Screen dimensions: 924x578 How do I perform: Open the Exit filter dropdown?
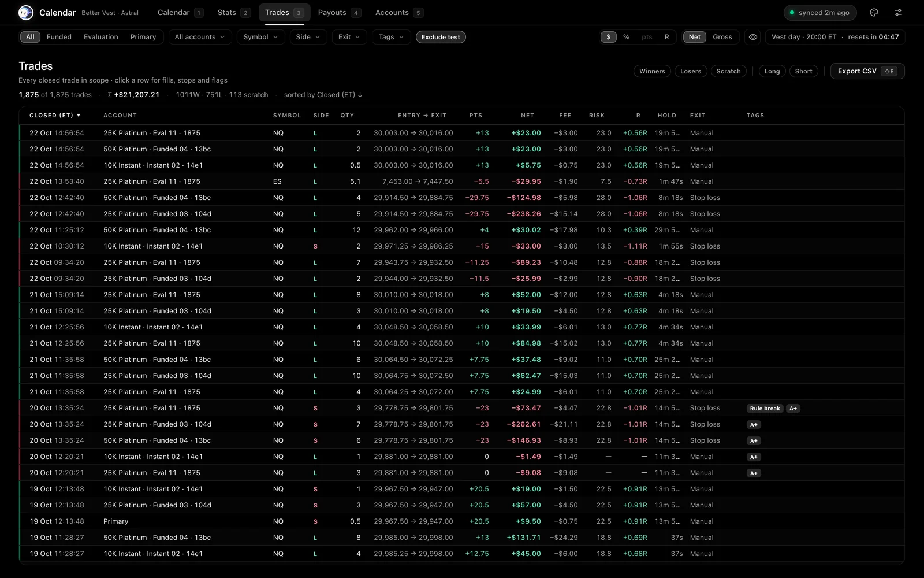(349, 37)
